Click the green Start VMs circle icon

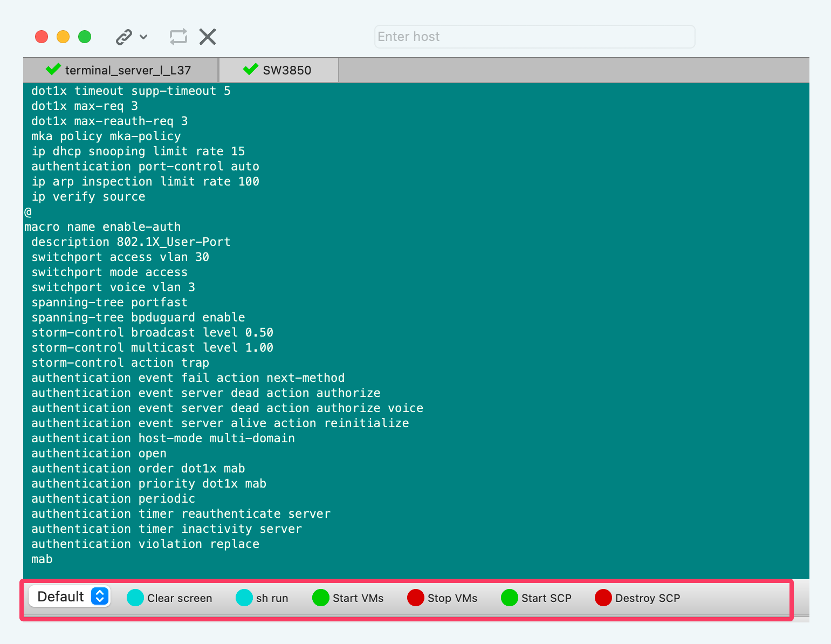pos(321,598)
